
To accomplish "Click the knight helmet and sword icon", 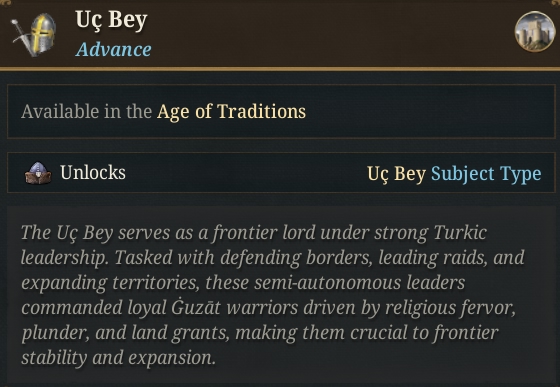I will (34, 35).
